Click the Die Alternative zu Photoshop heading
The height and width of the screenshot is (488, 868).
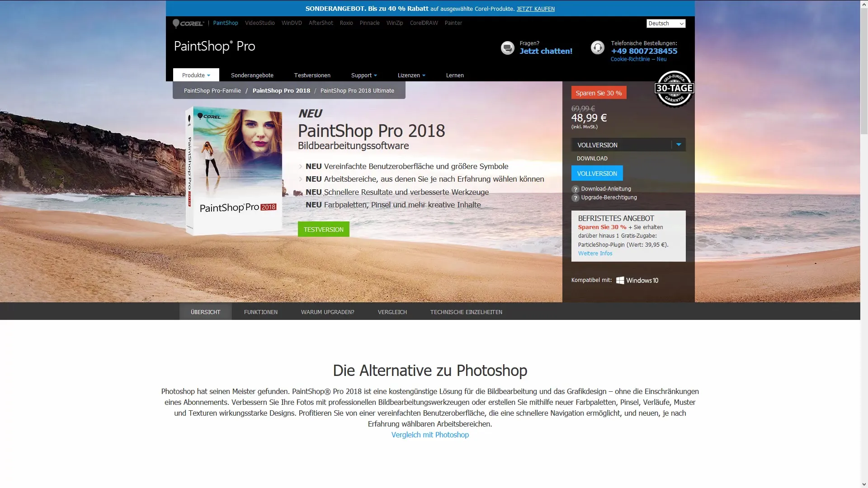click(430, 371)
